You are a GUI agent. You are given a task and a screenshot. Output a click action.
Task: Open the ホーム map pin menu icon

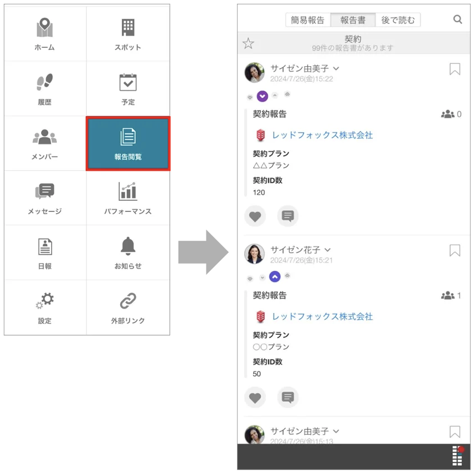click(x=45, y=28)
